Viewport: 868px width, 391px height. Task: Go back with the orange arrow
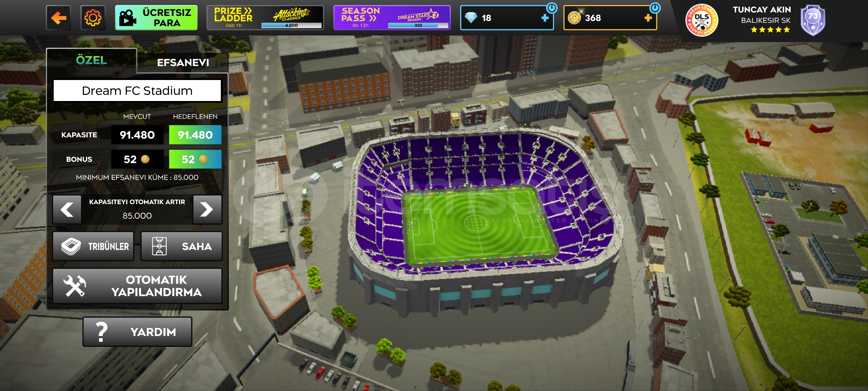59,18
